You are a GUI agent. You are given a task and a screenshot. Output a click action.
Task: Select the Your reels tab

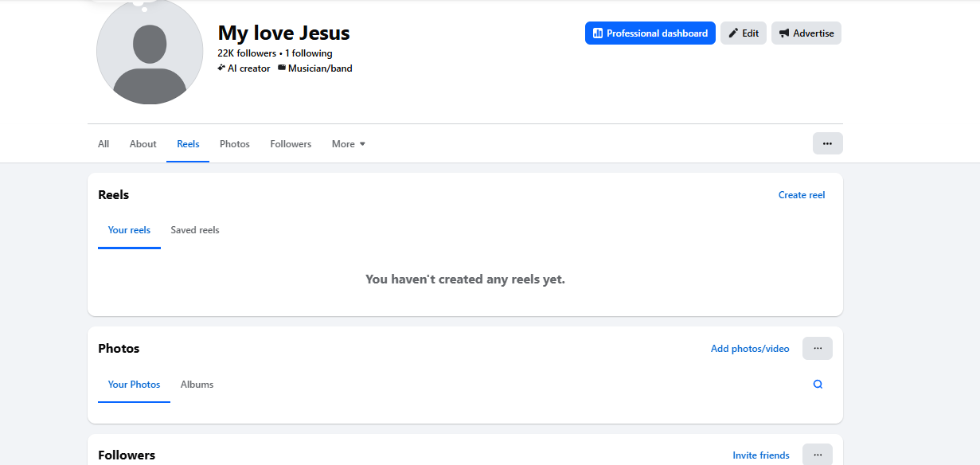[129, 230]
